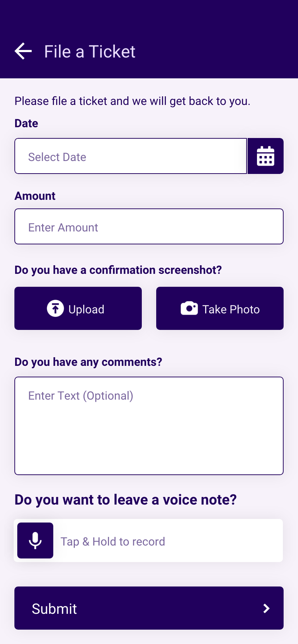Image resolution: width=298 pixels, height=644 pixels.
Task: Click the camera icon
Action: (189, 309)
